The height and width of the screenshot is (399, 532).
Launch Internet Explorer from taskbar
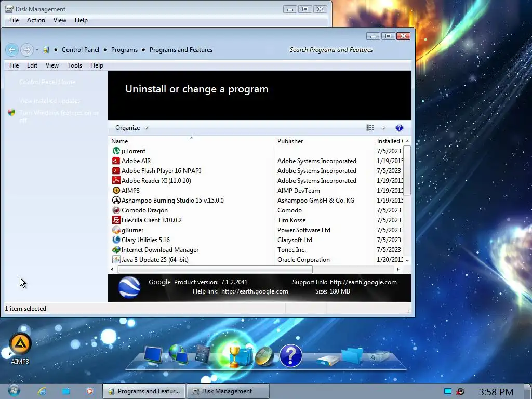[x=42, y=391]
